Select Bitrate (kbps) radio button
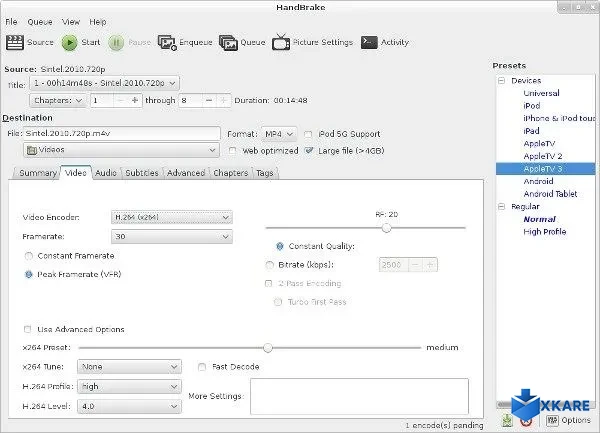 (269, 265)
